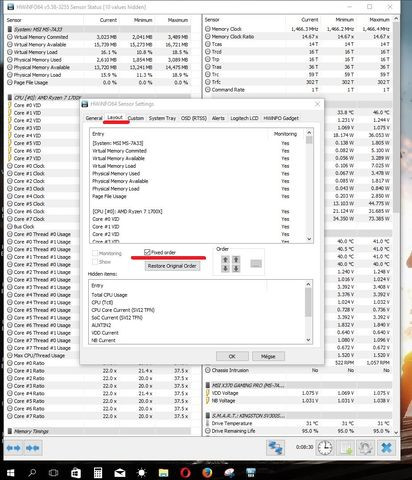
Task: Open Task View from the taskbar
Action: [x=53, y=472]
